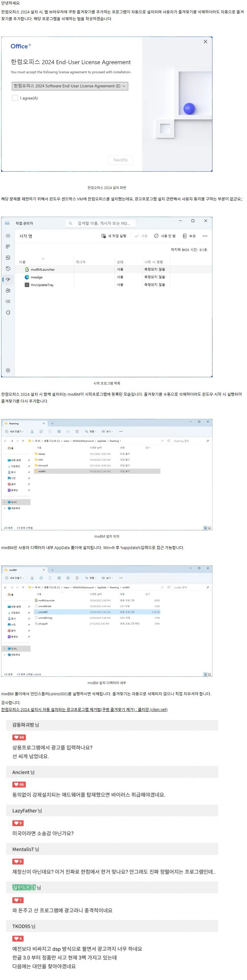Screen dimensions: 247x980
Task: Select the mwBM folder in Roaming window
Action: click(97, 471)
